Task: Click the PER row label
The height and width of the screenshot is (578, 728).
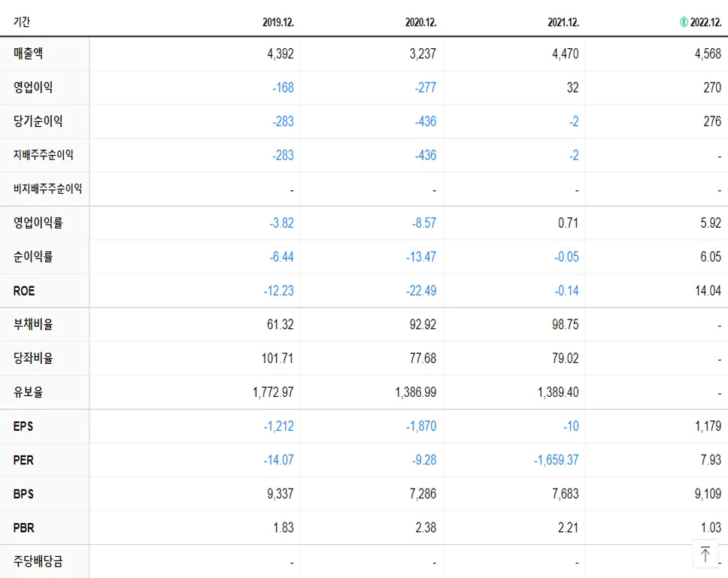Action: (x=23, y=460)
